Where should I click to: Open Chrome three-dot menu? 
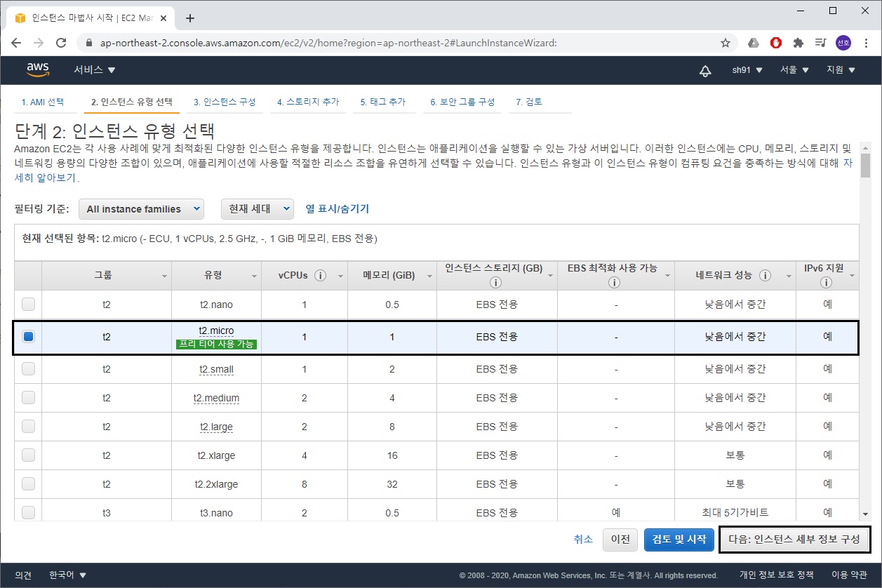[x=865, y=43]
